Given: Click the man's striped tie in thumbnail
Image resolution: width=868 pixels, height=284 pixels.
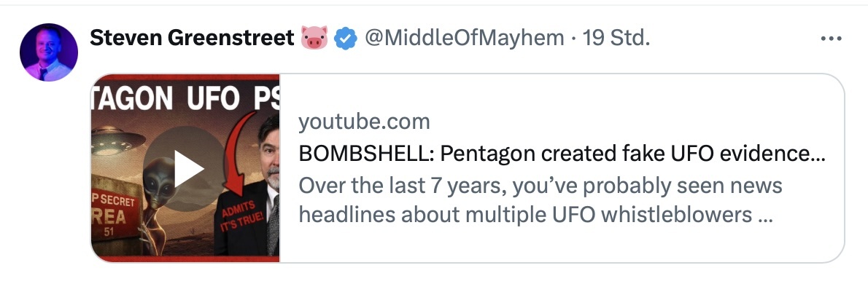Looking at the screenshot, I should (x=274, y=224).
